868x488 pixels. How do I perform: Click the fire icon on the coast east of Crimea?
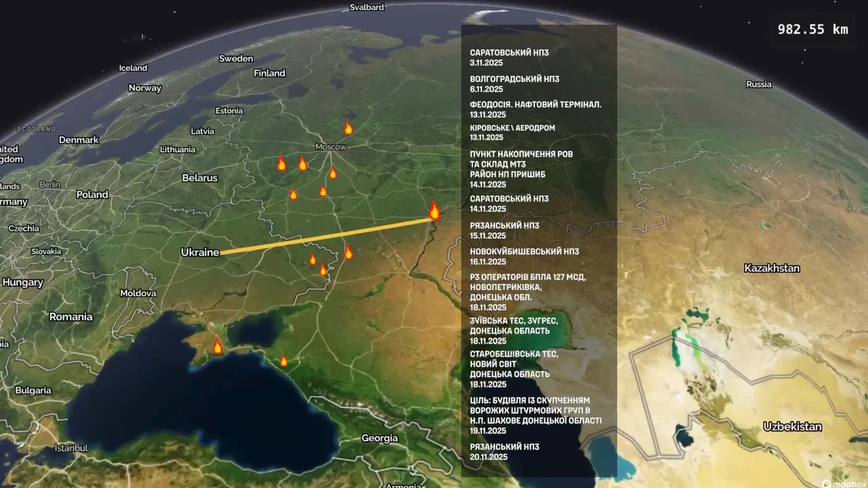pos(283,361)
